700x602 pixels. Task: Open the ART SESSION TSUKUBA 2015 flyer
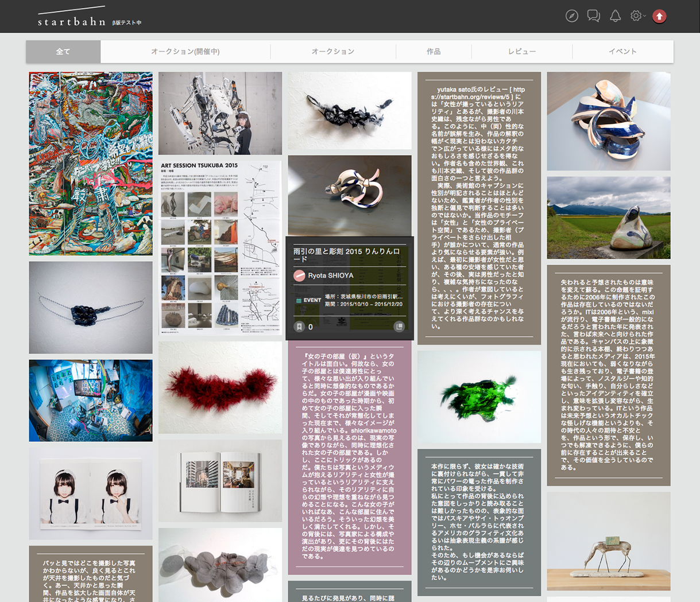pos(220,248)
